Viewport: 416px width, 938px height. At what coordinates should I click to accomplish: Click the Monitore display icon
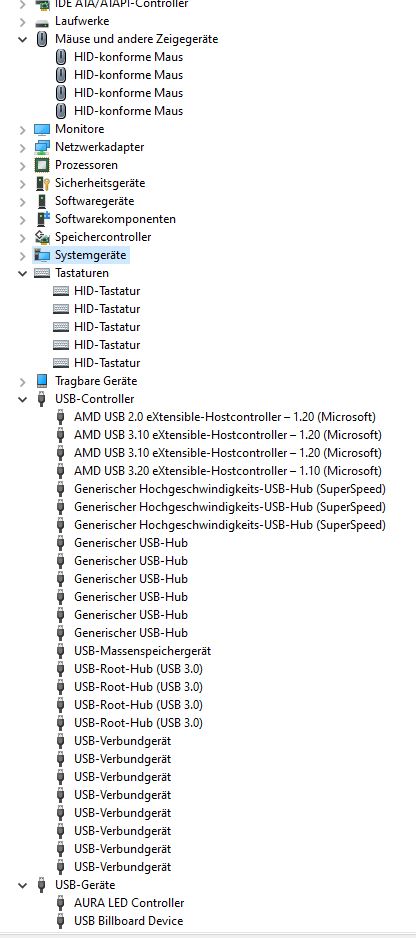click(42, 129)
